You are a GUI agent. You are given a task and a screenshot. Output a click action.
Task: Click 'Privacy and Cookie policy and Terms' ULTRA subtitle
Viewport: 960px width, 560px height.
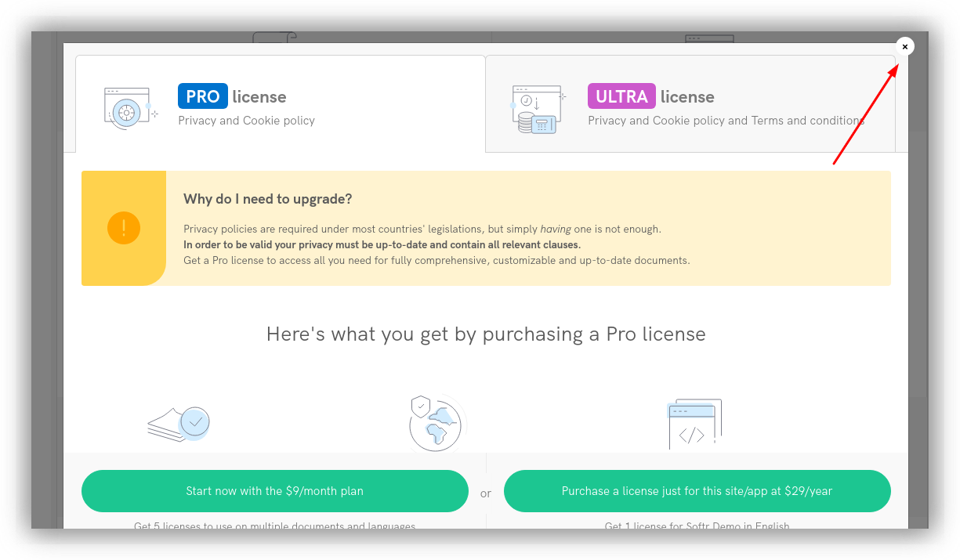(x=726, y=121)
